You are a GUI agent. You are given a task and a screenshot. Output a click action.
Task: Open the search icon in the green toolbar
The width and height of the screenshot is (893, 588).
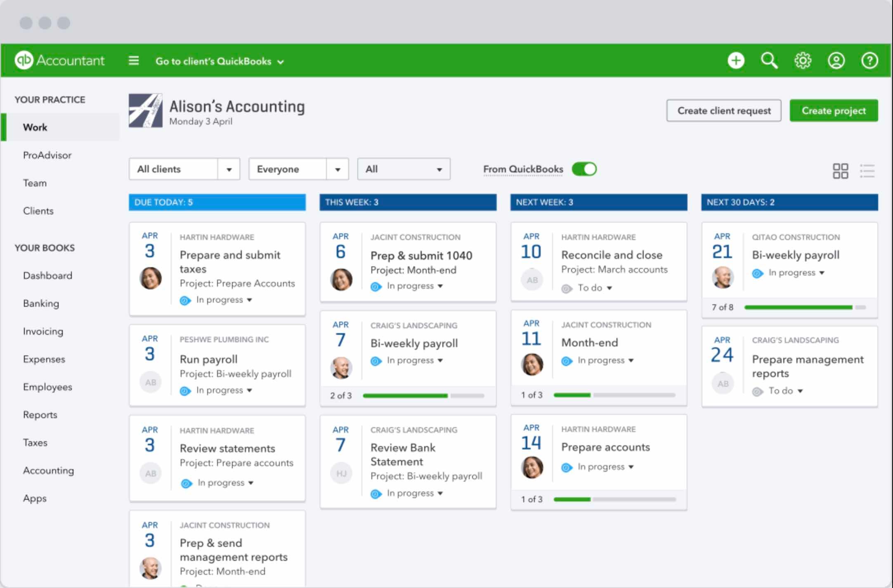(768, 60)
